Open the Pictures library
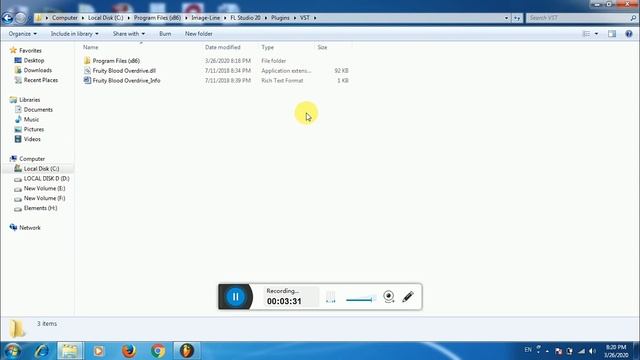Image resolution: width=640 pixels, height=360 pixels. (x=33, y=129)
